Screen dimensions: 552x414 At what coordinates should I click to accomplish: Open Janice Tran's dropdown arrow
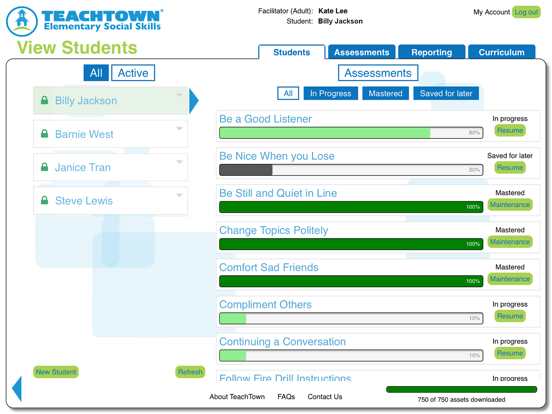click(180, 162)
